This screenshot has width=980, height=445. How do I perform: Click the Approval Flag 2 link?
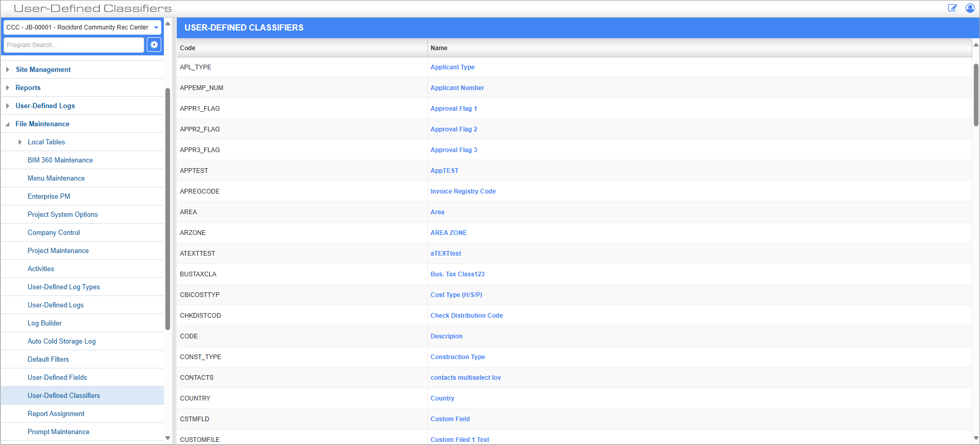tap(454, 129)
